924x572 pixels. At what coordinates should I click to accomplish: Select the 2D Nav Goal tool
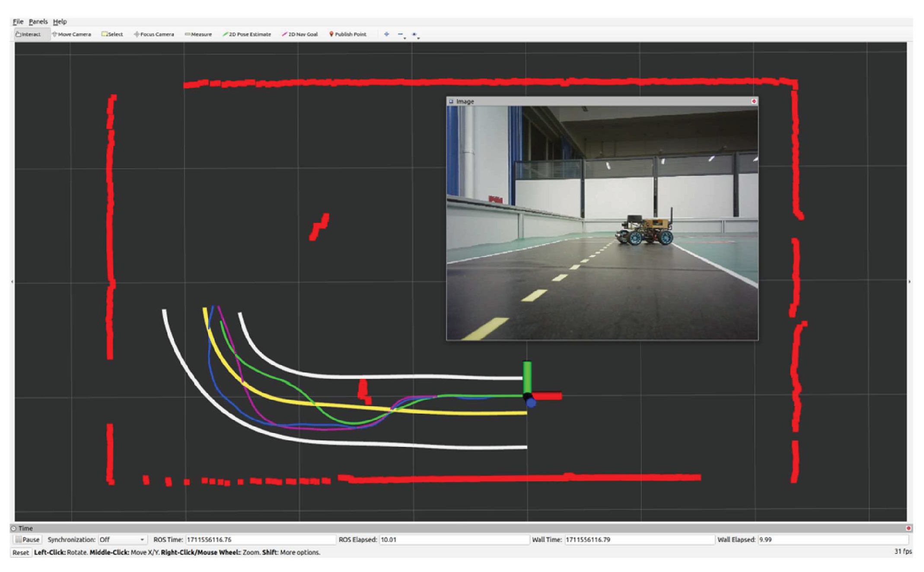click(300, 34)
